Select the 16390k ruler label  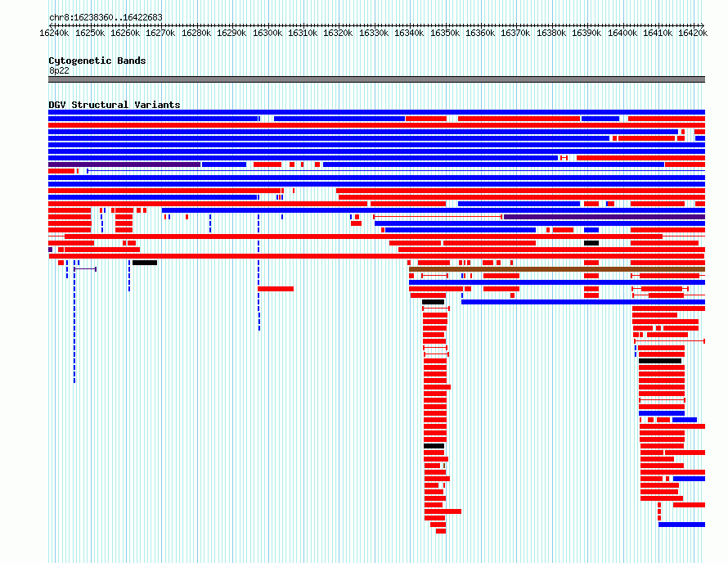tap(586, 33)
